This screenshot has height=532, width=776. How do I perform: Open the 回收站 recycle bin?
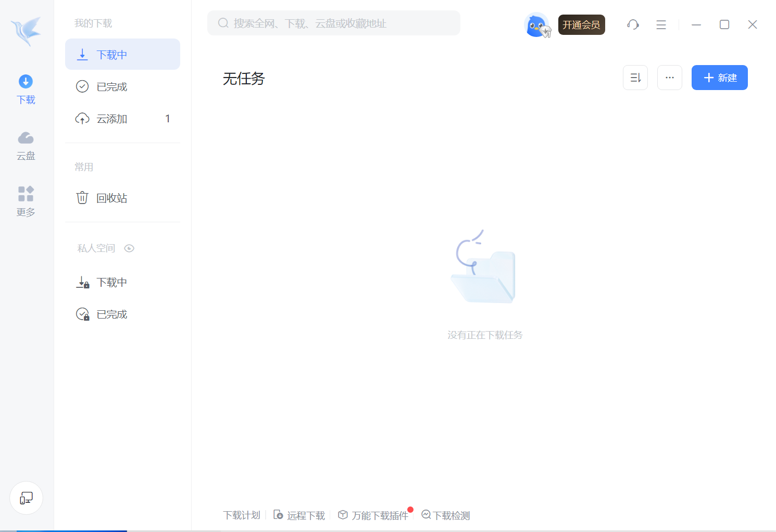122,198
